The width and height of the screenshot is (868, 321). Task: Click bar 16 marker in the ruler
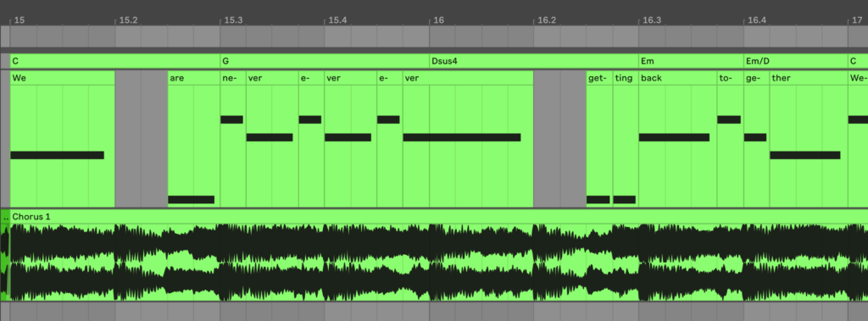pos(438,20)
